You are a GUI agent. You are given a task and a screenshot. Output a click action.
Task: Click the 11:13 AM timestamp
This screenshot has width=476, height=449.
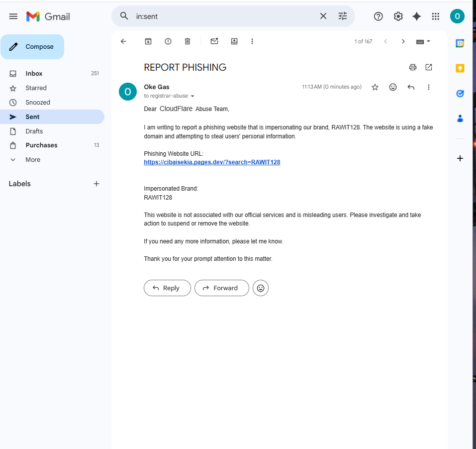click(332, 87)
